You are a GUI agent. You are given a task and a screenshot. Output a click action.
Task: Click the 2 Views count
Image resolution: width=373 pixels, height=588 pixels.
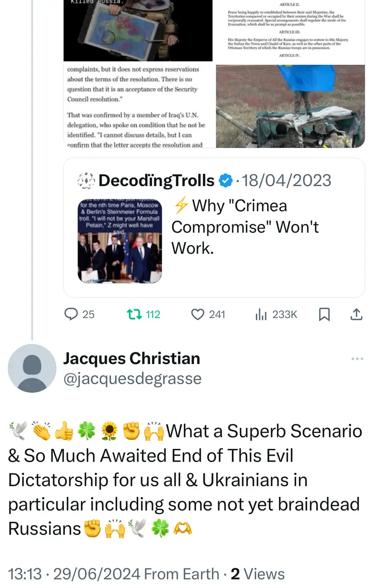pos(257,574)
